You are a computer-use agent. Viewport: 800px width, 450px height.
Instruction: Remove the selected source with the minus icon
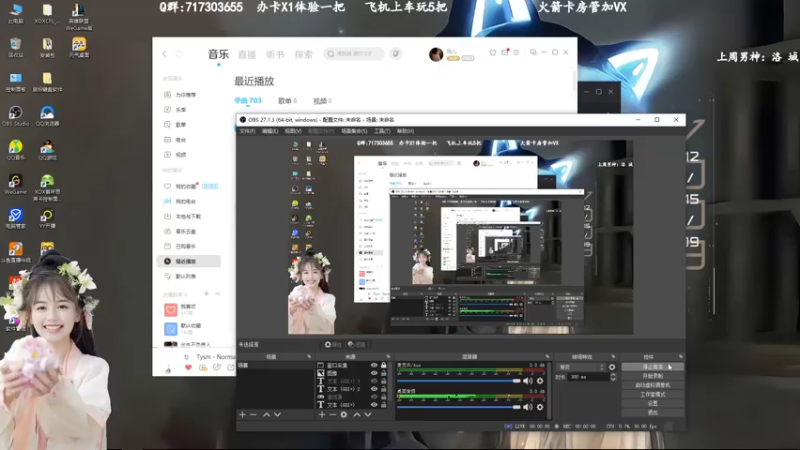[x=333, y=415]
